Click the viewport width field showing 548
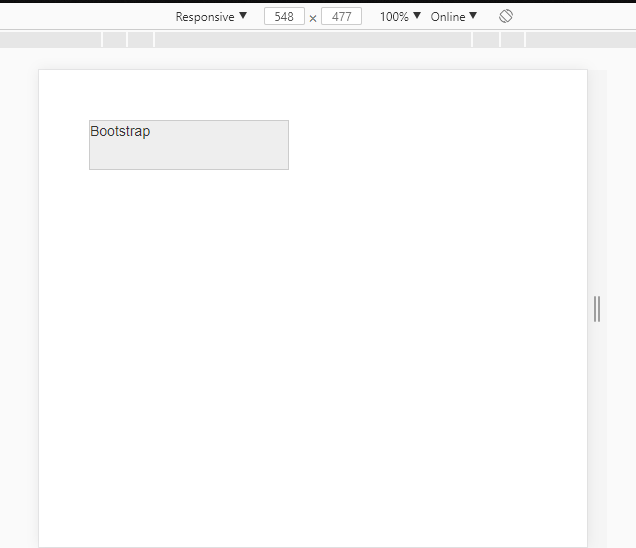The width and height of the screenshot is (636, 548). [284, 17]
